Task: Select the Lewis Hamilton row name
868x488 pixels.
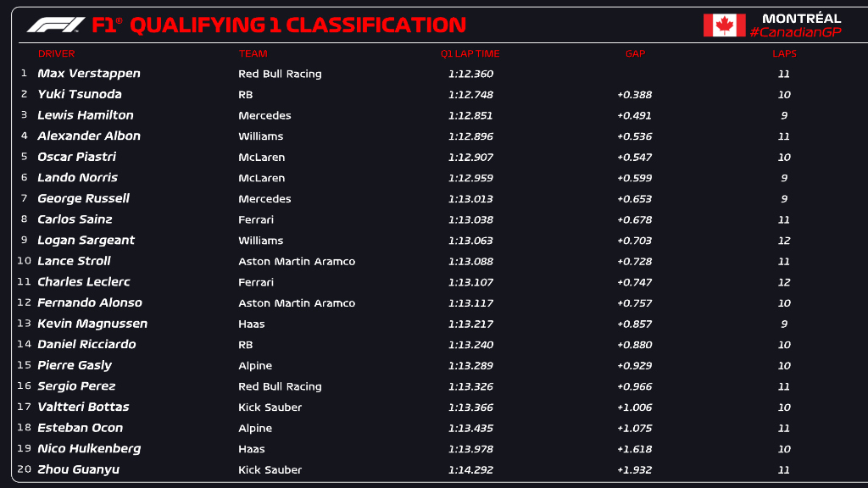Action: [86, 115]
